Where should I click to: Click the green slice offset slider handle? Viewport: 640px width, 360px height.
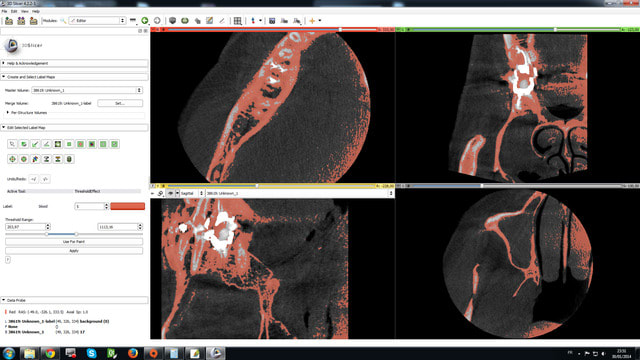tap(555, 29)
